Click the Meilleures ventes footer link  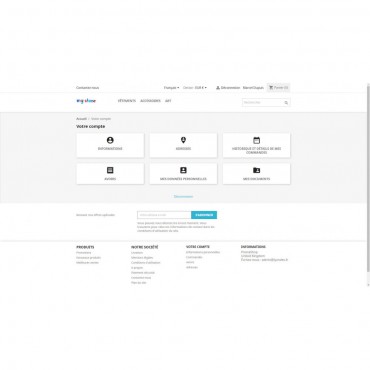pyautogui.click(x=87, y=263)
